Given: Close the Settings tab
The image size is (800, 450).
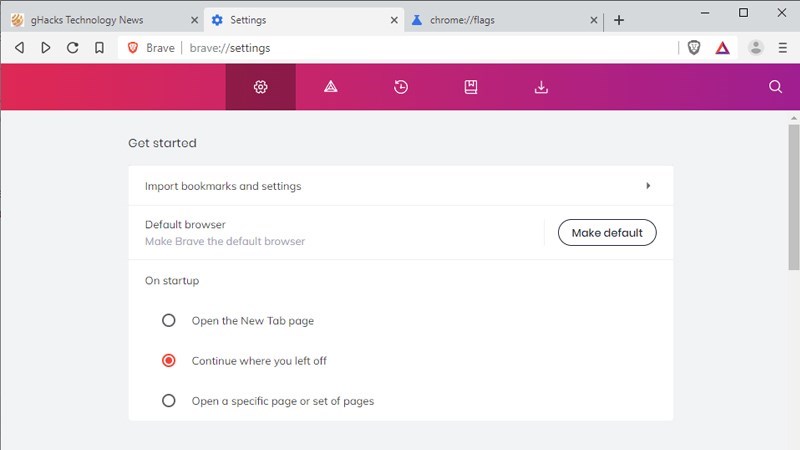Looking at the screenshot, I should 394,20.
